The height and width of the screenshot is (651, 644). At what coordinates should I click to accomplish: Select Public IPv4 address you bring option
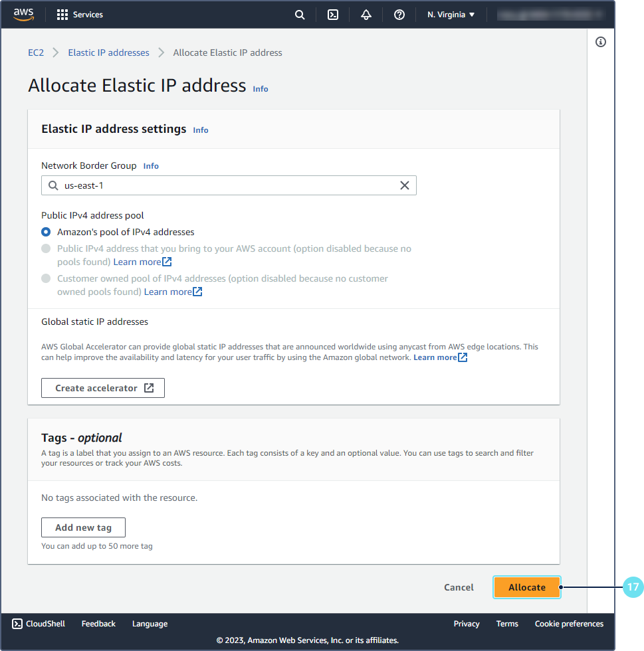46,248
